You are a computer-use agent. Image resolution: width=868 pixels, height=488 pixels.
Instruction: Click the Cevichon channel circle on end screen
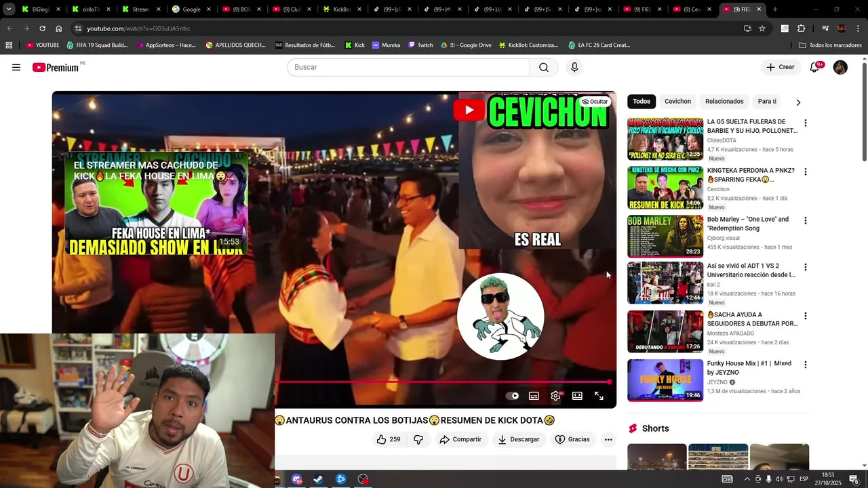[500, 317]
